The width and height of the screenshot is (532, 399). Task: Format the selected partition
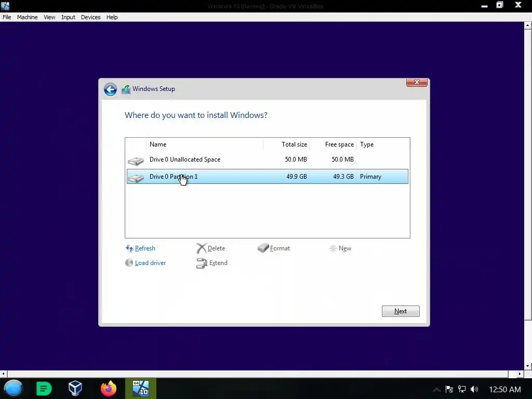pyautogui.click(x=280, y=248)
